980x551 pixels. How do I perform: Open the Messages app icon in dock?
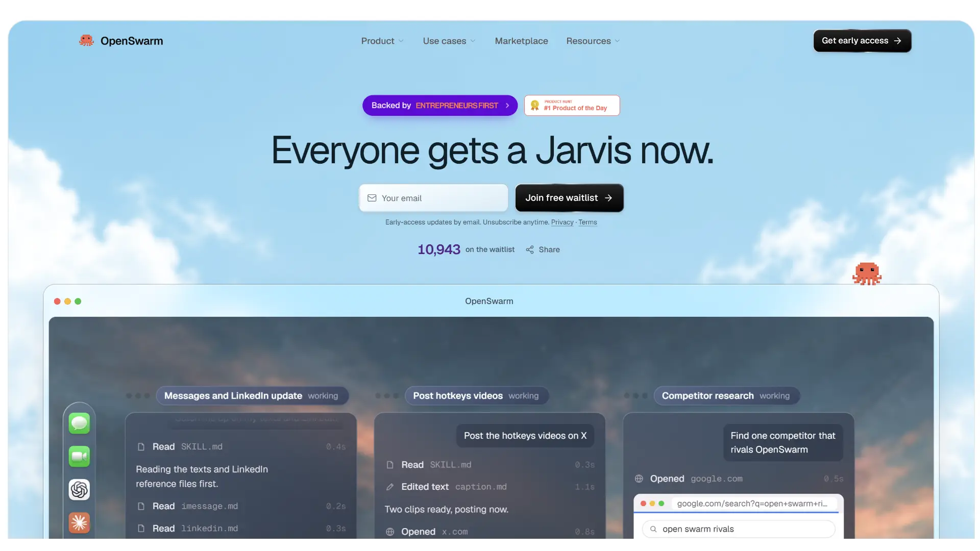80,423
